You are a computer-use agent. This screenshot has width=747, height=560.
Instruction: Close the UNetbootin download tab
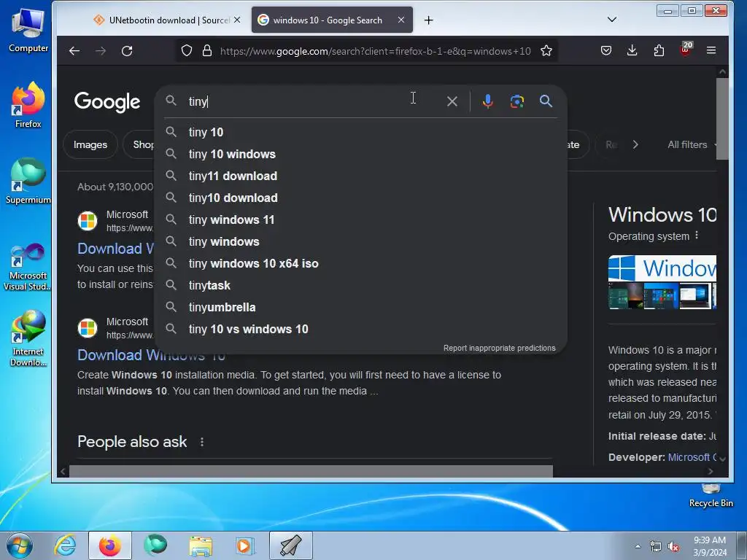(x=237, y=20)
